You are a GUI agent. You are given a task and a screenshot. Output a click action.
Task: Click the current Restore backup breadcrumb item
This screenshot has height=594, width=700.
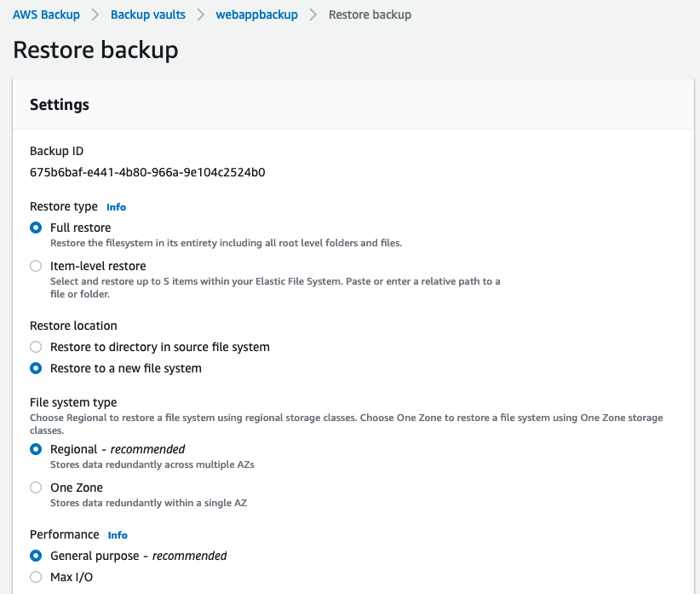(370, 14)
